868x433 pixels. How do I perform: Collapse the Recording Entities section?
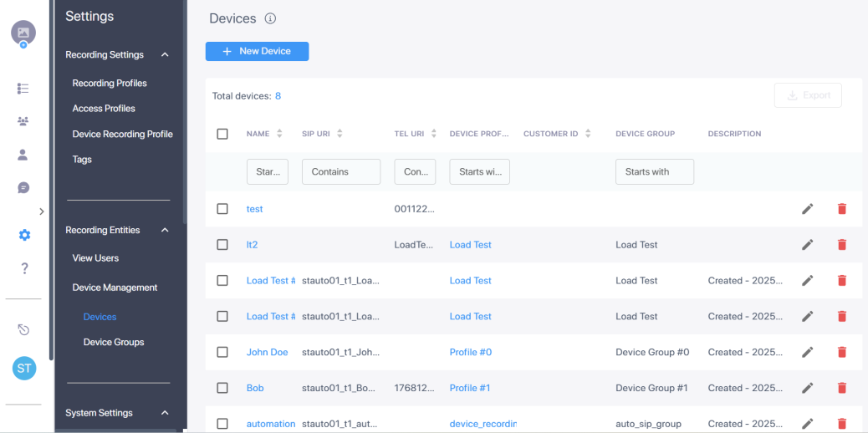[165, 231]
